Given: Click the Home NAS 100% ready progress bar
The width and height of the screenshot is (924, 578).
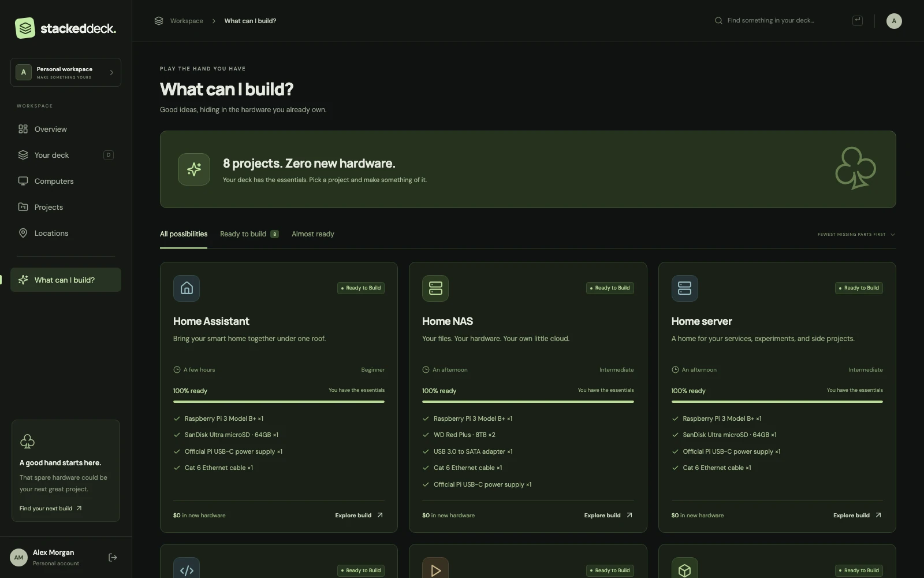Looking at the screenshot, I should (x=528, y=402).
